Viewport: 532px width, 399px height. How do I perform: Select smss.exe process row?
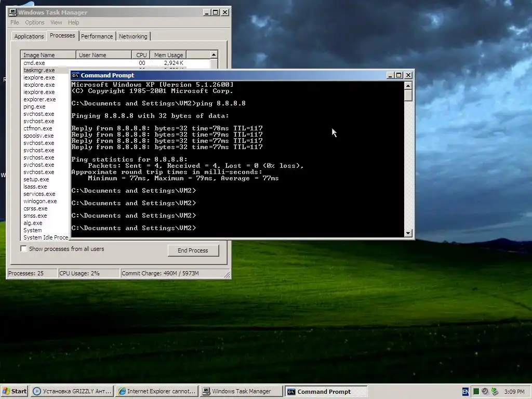pos(46,216)
